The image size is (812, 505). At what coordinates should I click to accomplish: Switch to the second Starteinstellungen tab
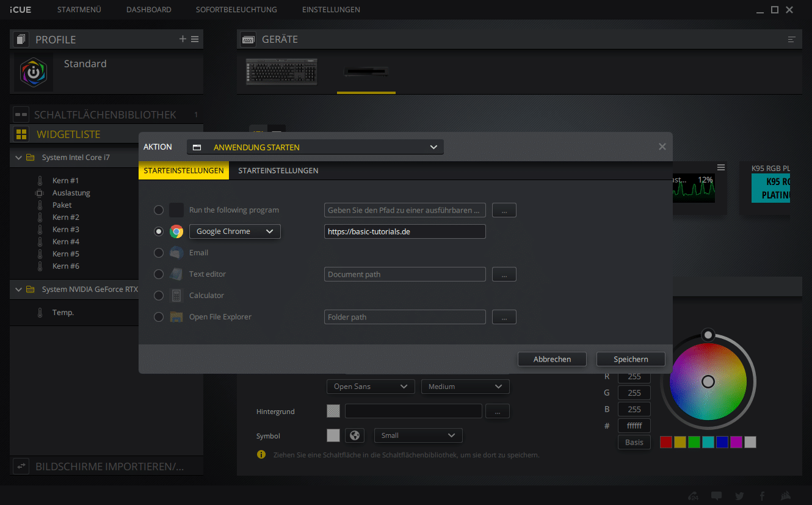click(278, 170)
